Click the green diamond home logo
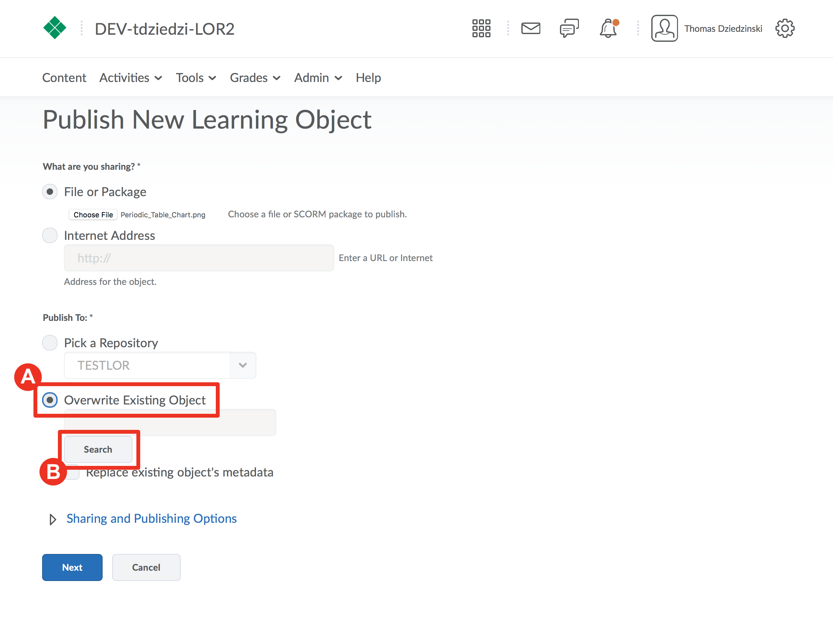Viewport: 833px width, 644px height. coord(55,28)
